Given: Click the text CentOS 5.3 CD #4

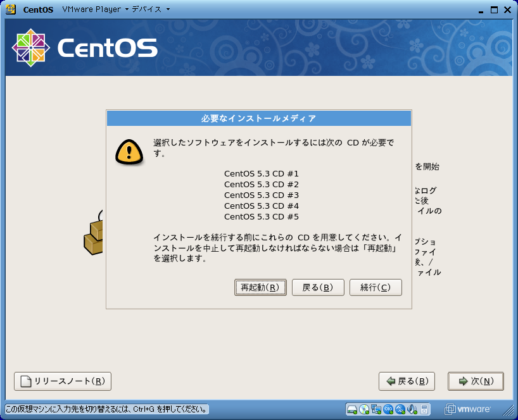Looking at the screenshot, I should tap(262, 206).
